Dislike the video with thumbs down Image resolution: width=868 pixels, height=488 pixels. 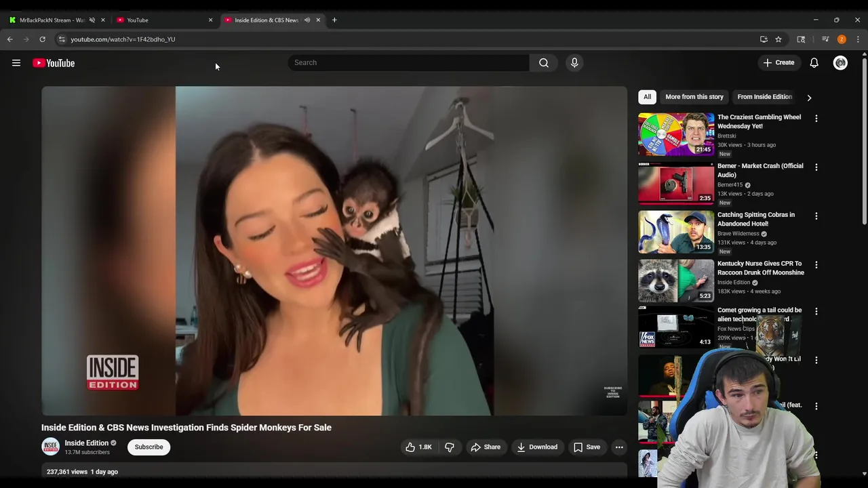450,447
